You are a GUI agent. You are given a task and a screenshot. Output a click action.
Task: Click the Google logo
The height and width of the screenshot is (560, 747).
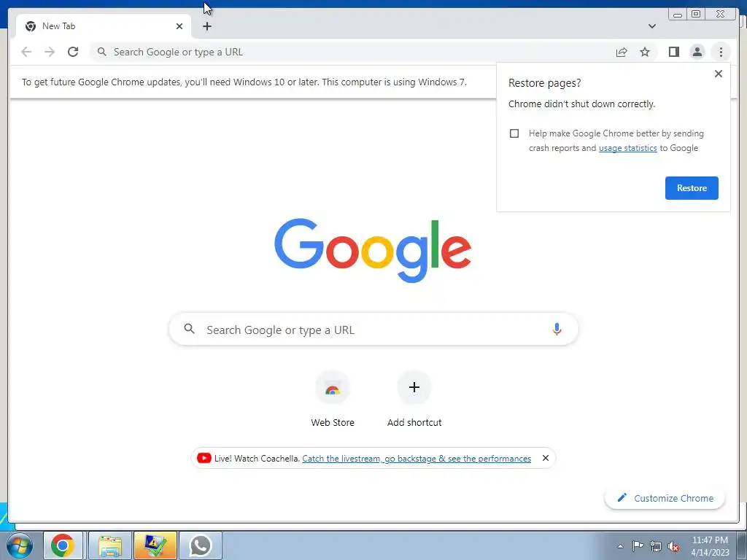tap(373, 251)
